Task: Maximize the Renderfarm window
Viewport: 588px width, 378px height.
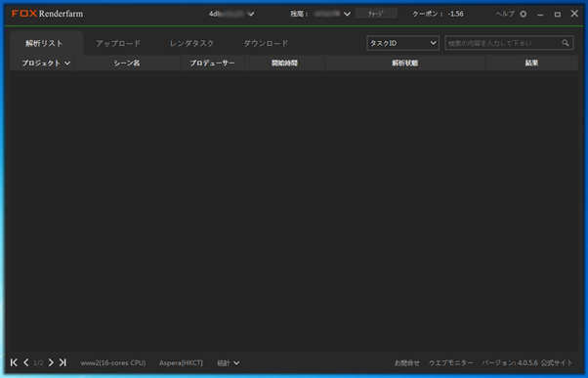Action: [558, 15]
